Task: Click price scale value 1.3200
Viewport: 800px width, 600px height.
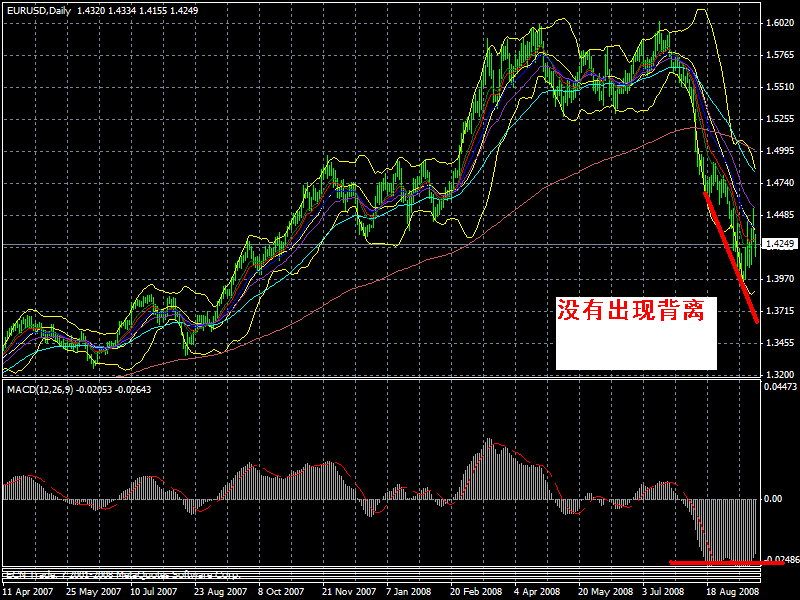Action: pos(780,374)
